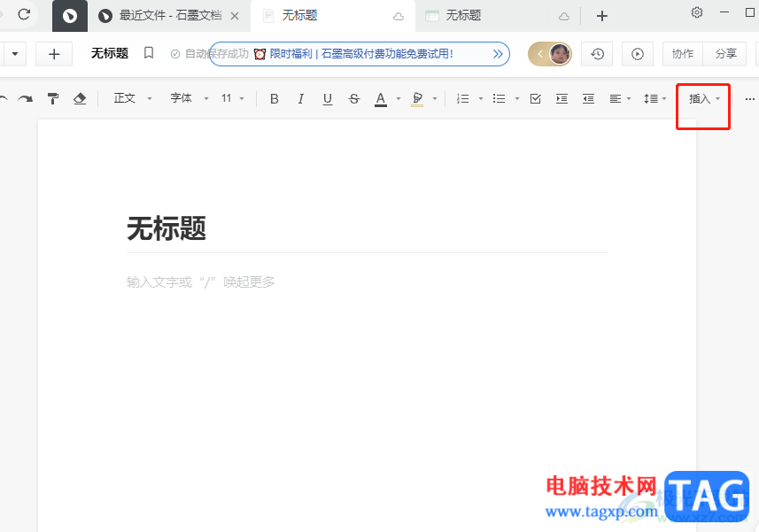The image size is (759, 532).
Task: Start presentation mode play icon
Action: tap(638, 54)
